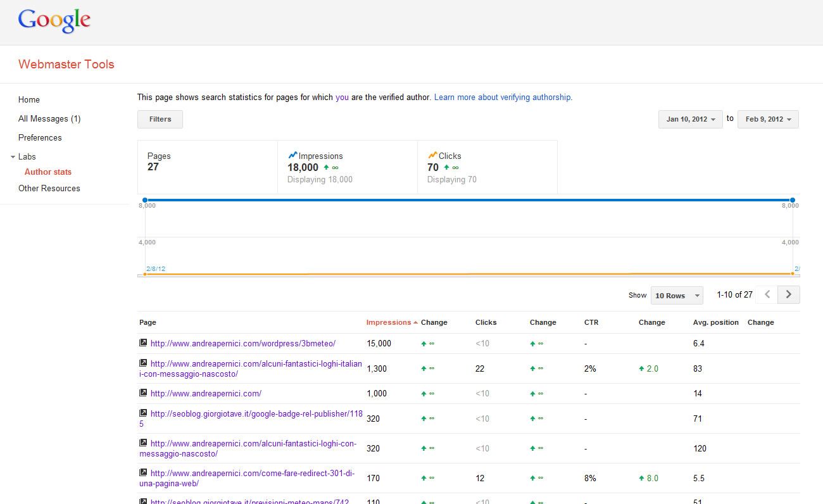Open the Show 10 Rows dropdown
Screen dimensions: 823x504
677,296
